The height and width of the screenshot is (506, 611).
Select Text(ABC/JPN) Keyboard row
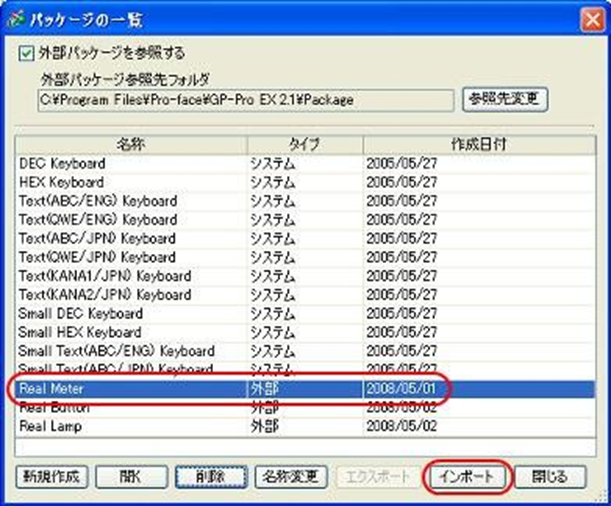306,238
